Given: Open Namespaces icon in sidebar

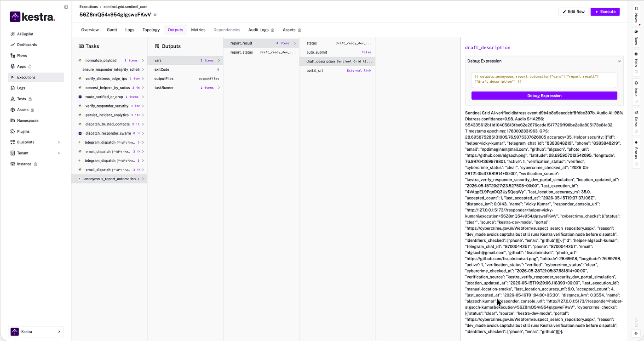Looking at the screenshot, I should pyautogui.click(x=12, y=120).
